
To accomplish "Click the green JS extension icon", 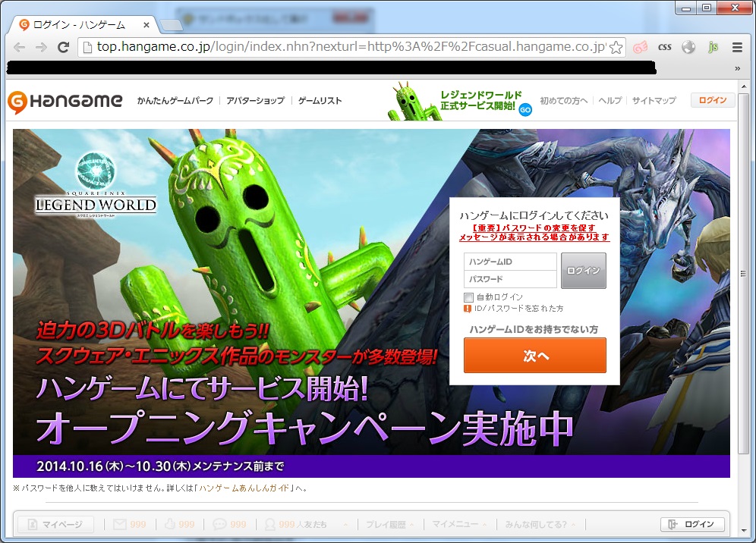I will 713,47.
